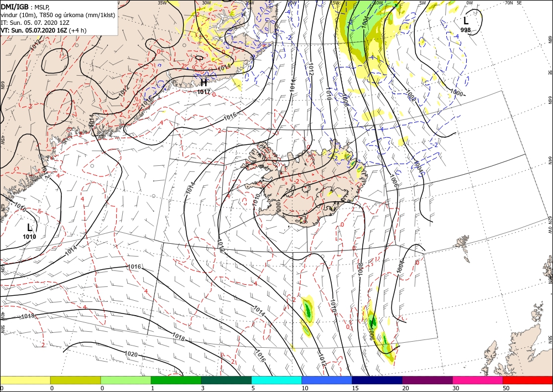The image size is (553, 392).
Task: Click the '1002' isobar label
Action: pos(411,95)
